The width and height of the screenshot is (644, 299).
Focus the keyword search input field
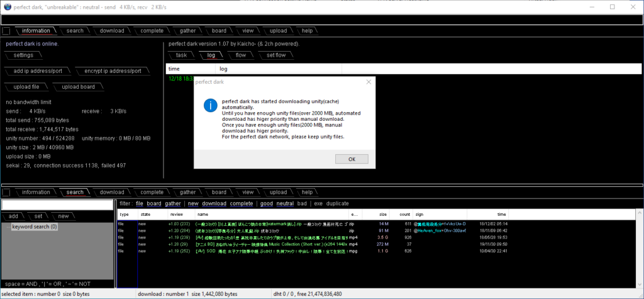(x=57, y=205)
